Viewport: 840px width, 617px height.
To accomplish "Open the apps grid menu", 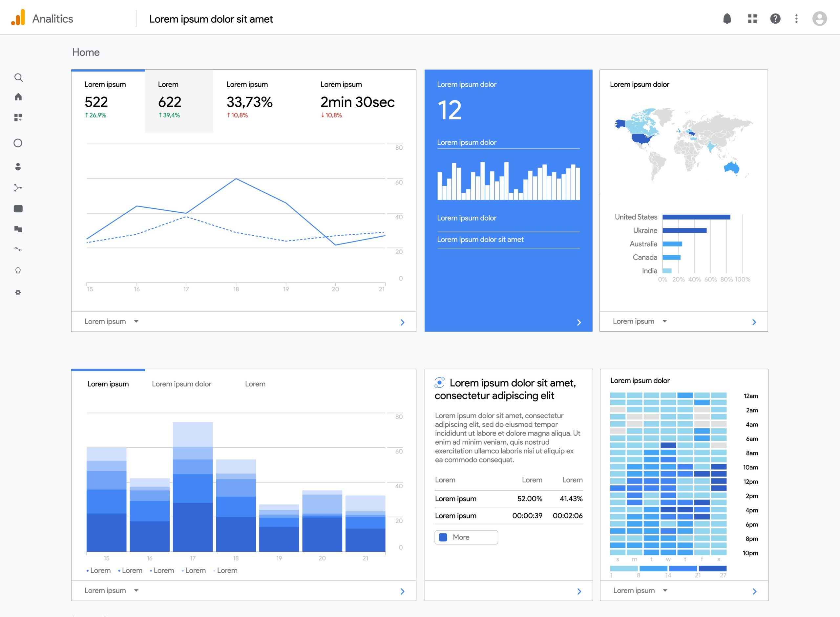I will point(752,19).
